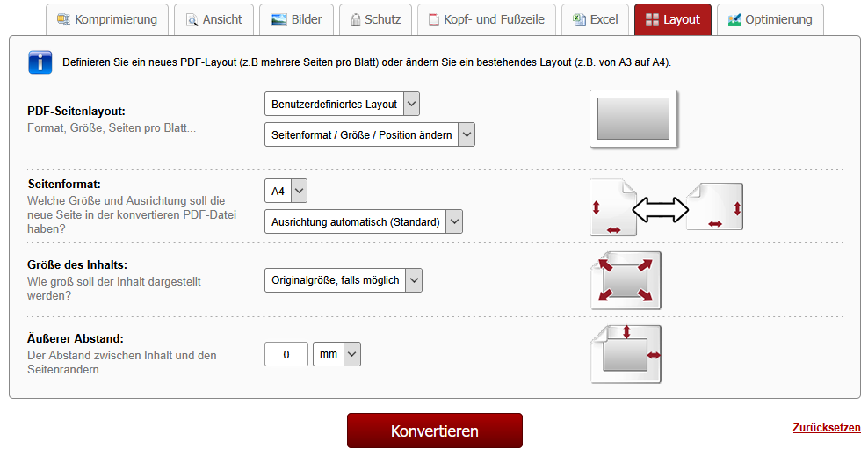This screenshot has width=868, height=456.
Task: Expand the Seitenformat / Größe / Position dropdown
Action: click(x=369, y=134)
